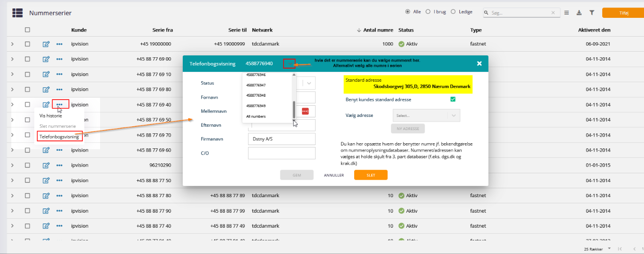Select the Alle radio button
644x254 pixels.
(x=407, y=12)
